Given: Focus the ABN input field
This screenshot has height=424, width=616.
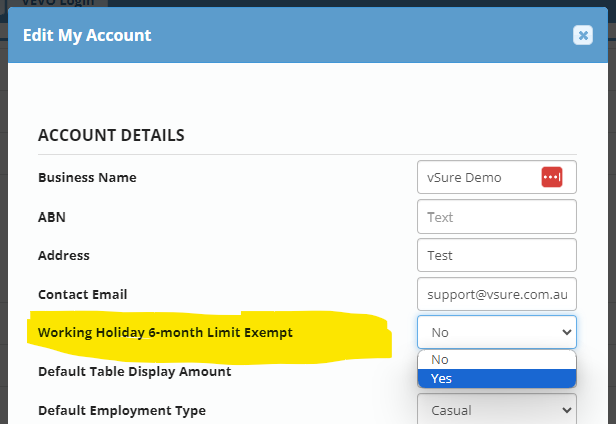Looking at the screenshot, I should click(496, 216).
